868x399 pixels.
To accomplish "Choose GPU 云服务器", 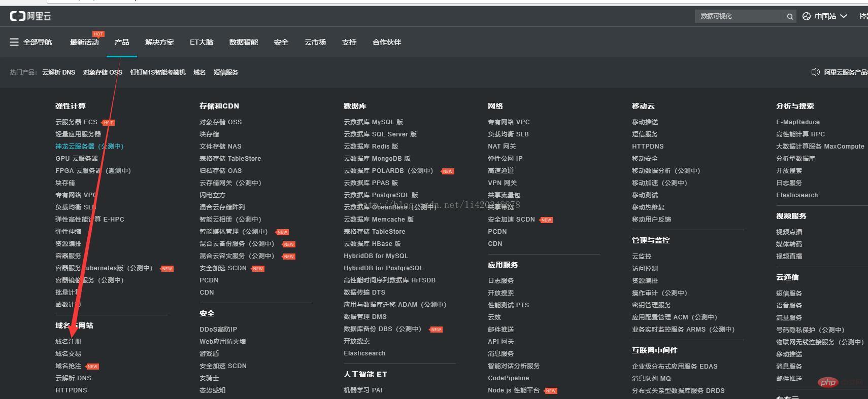I will click(77, 159).
